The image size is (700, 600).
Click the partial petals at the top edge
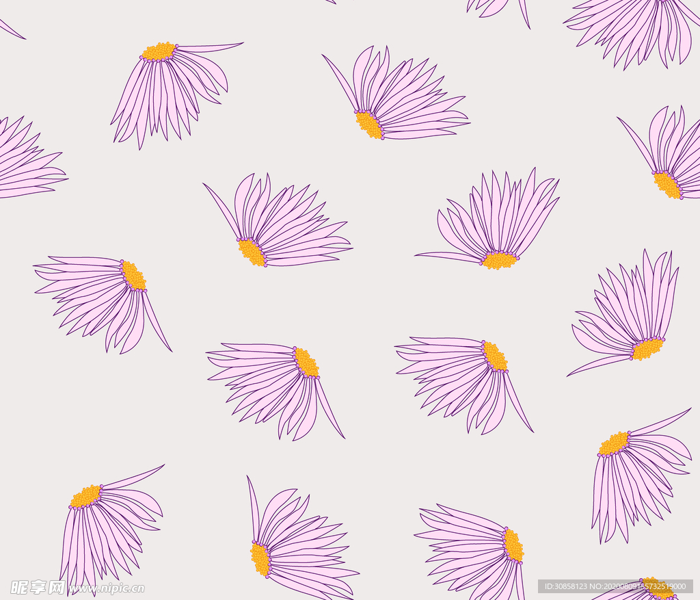[x=499, y=8]
